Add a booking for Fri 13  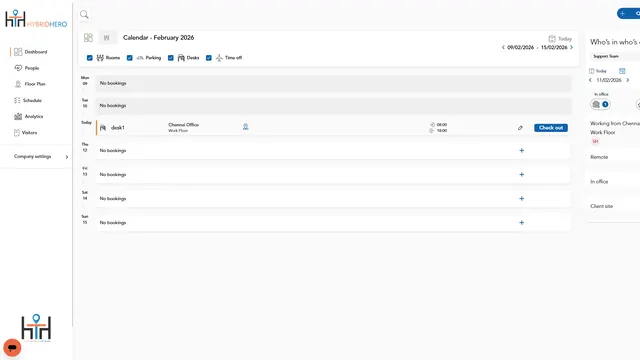click(522, 175)
